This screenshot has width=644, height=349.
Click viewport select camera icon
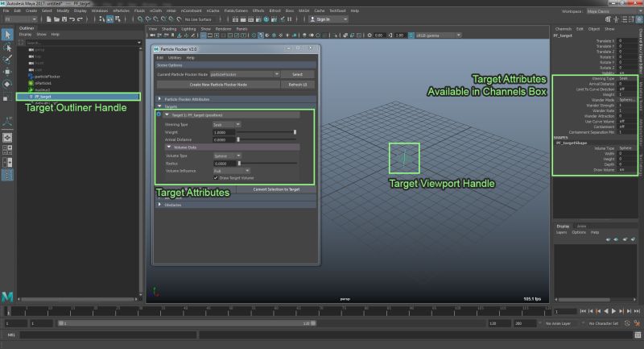point(152,35)
